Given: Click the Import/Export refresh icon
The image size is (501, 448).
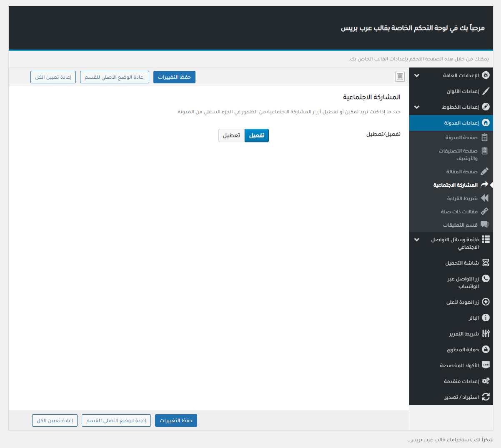Looking at the screenshot, I should click(486, 397).
